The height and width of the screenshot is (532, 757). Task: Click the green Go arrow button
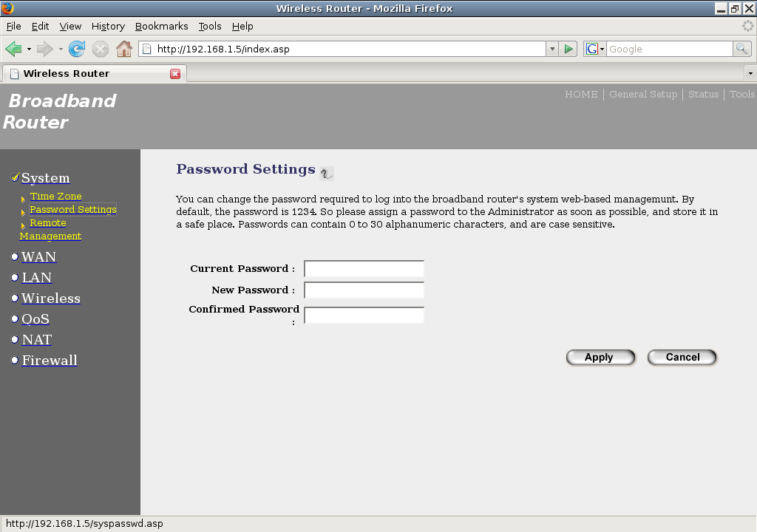568,49
